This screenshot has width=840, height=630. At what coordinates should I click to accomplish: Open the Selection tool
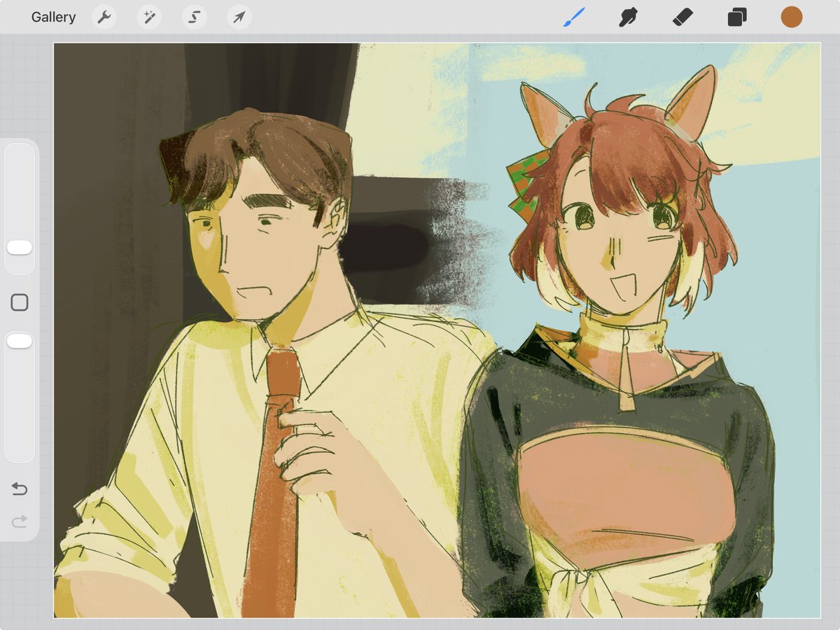[x=194, y=17]
